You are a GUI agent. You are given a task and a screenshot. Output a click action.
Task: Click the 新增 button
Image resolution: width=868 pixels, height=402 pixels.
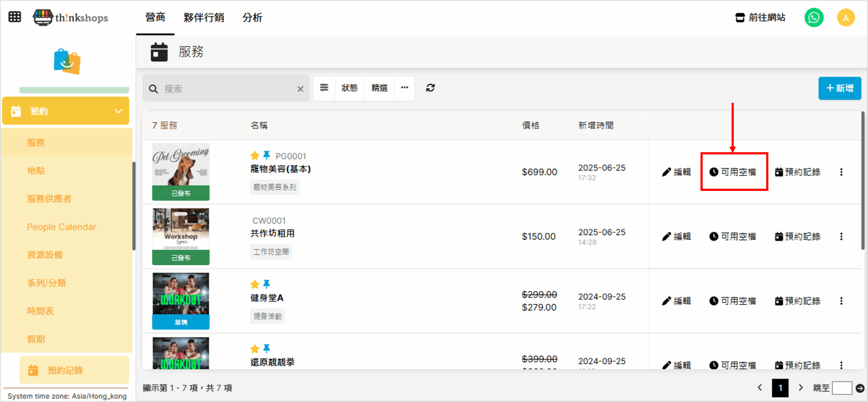coord(840,88)
